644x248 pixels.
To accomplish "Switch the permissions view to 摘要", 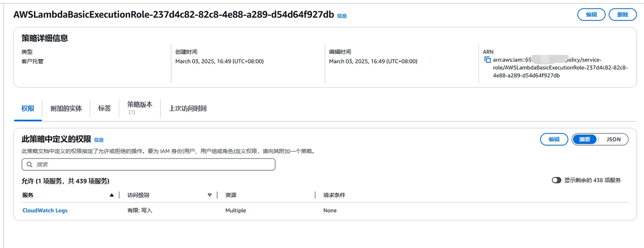I will 585,140.
